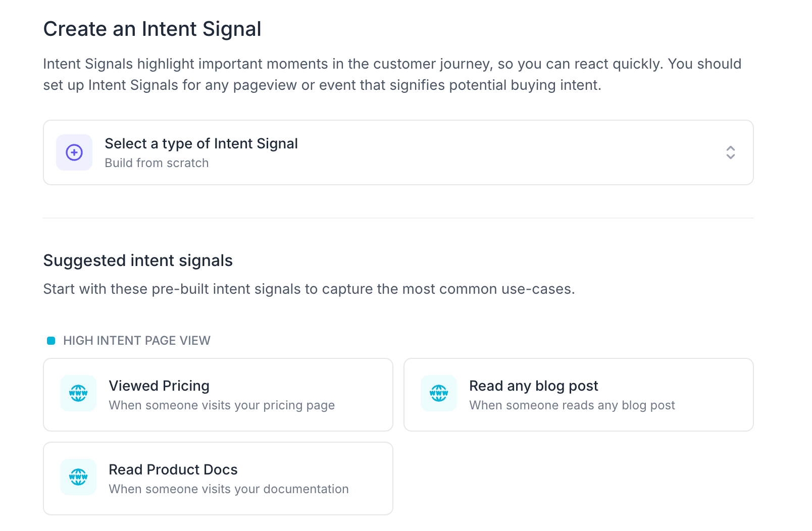Click "When someone visits your pricing page" description
Screen dimensions: 812x531
[x=222, y=405]
